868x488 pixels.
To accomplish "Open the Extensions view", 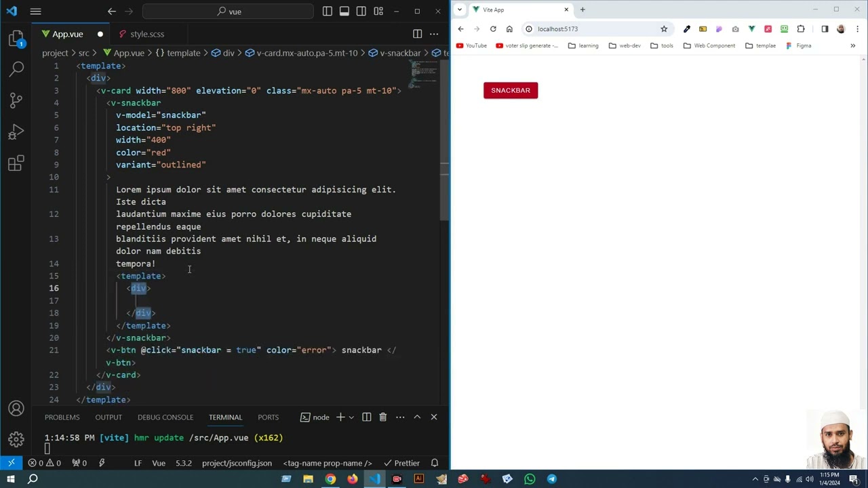I will (x=16, y=163).
